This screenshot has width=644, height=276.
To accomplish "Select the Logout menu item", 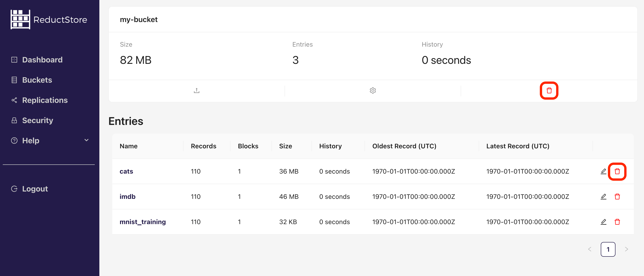I will 35,189.
